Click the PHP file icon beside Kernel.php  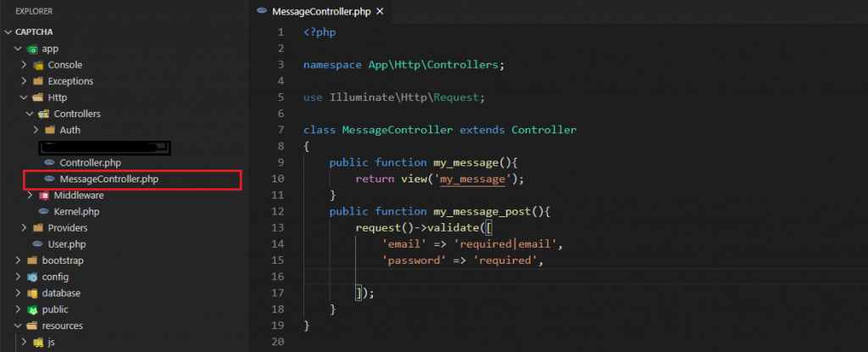click(x=44, y=211)
